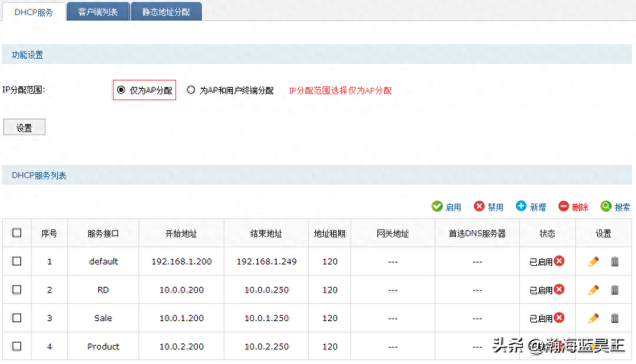Check the checkbox for the Product row
Screen dimensions: 636x364
tap(17, 346)
